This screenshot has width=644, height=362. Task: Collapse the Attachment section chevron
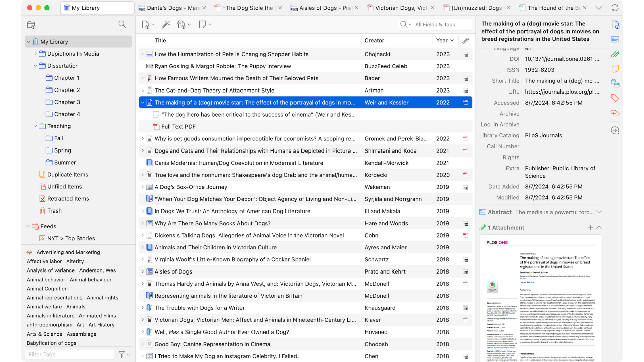599,228
